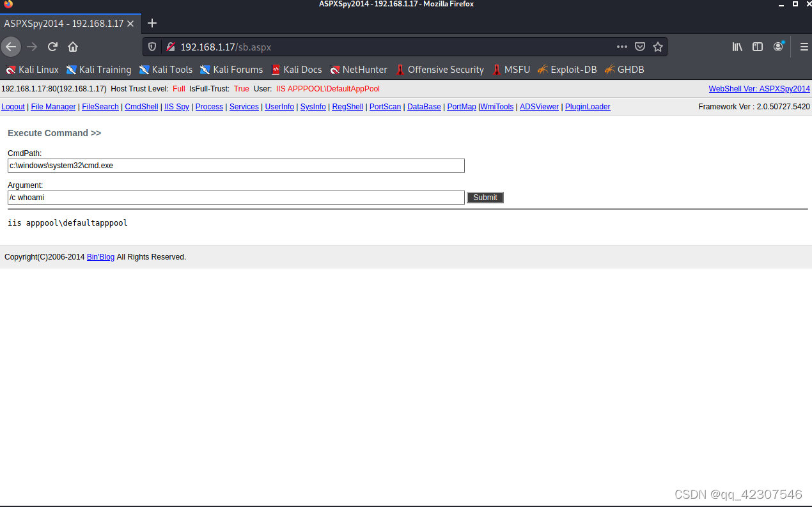The height and width of the screenshot is (507, 812).
Task: Open the Library icon in toolbar
Action: point(737,47)
